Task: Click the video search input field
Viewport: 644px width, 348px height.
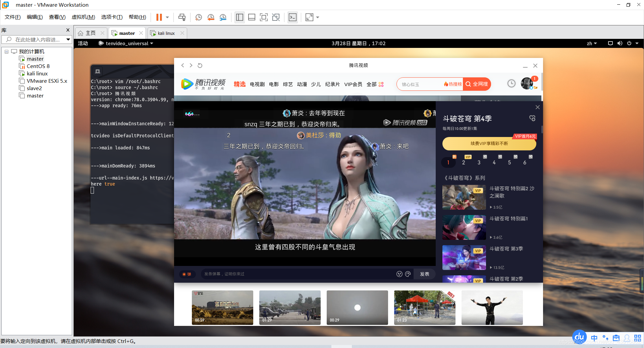Action: 420,84
